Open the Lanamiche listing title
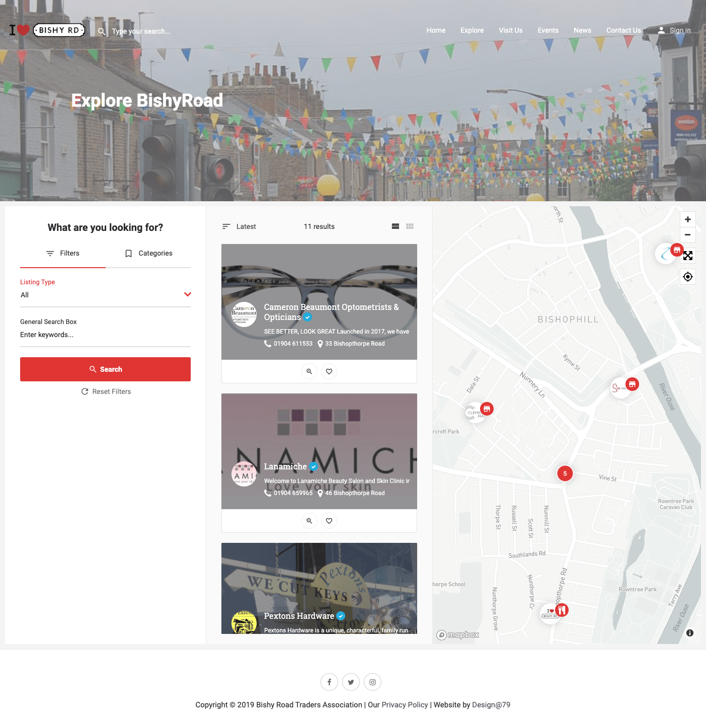Image resolution: width=706 pixels, height=728 pixels. (x=285, y=466)
